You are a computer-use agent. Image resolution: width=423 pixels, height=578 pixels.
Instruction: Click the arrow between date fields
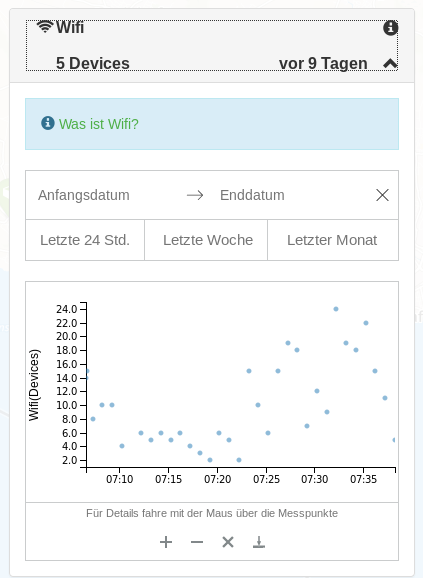point(195,195)
